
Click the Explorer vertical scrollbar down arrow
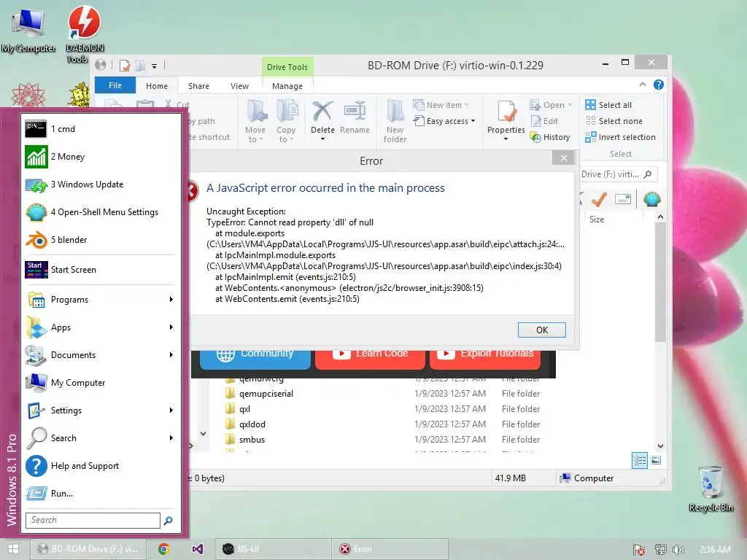tap(660, 446)
